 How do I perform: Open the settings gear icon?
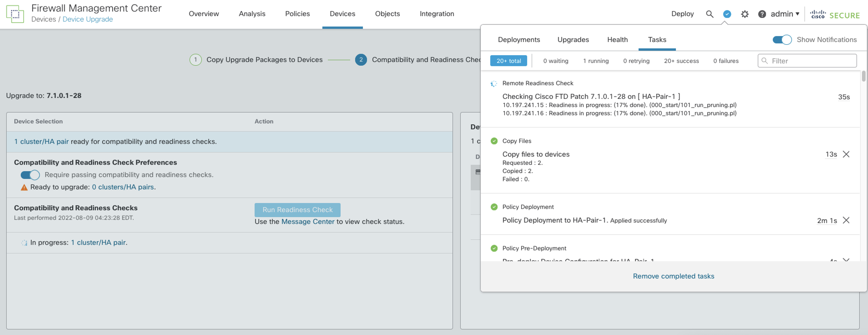click(745, 14)
